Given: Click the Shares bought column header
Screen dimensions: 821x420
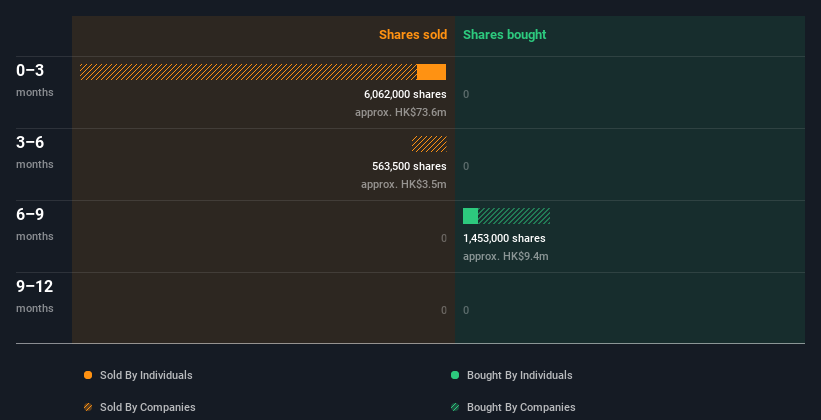Looking at the screenshot, I should 505,35.
